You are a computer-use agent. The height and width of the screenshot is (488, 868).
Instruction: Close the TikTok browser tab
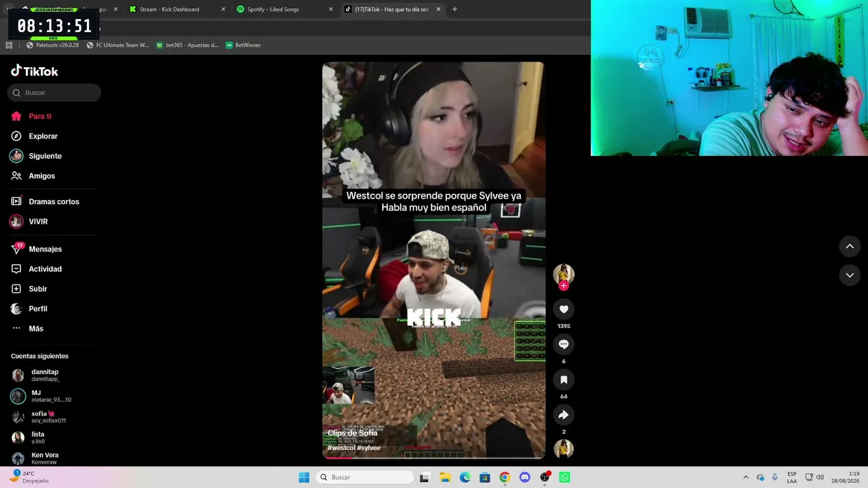[x=438, y=9]
